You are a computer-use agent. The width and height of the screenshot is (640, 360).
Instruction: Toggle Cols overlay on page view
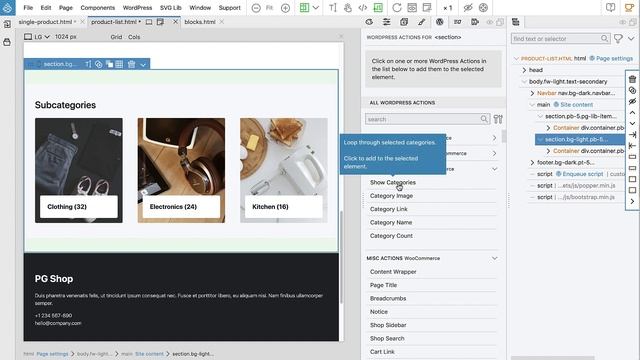[134, 37]
